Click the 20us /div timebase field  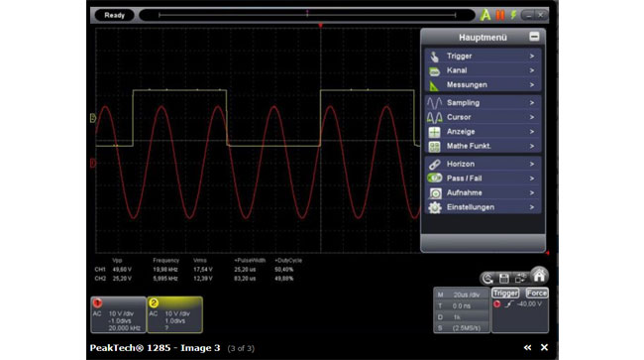click(x=462, y=295)
